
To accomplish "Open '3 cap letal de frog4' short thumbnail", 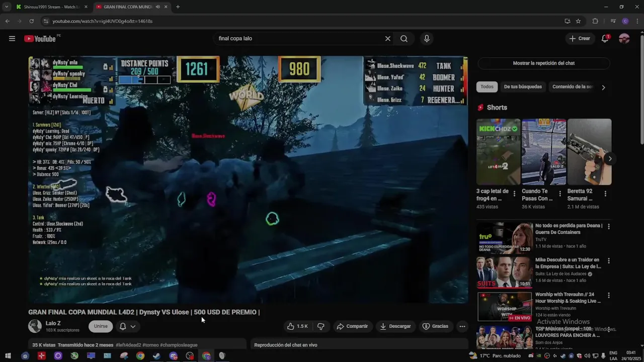I will 498,152.
